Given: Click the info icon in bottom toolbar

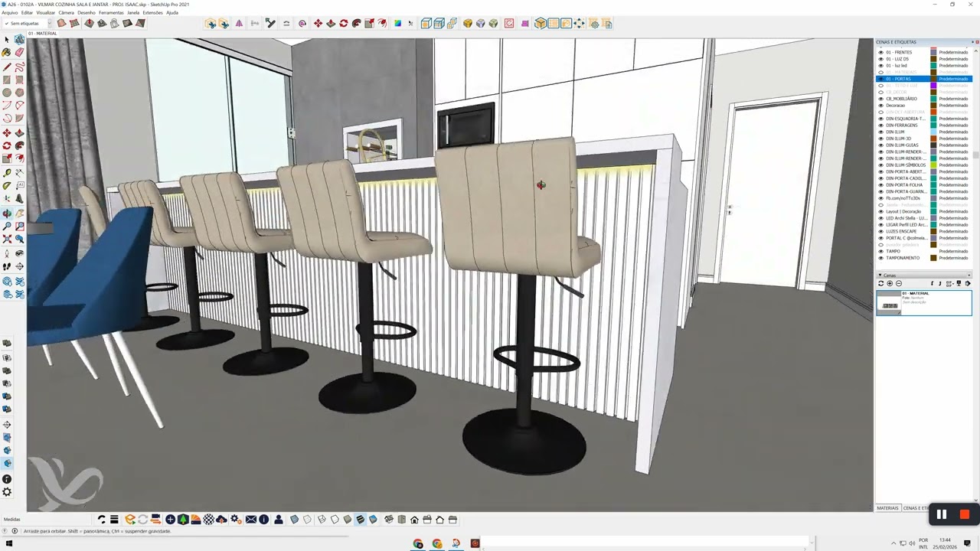Looking at the screenshot, I should pyautogui.click(x=264, y=520).
